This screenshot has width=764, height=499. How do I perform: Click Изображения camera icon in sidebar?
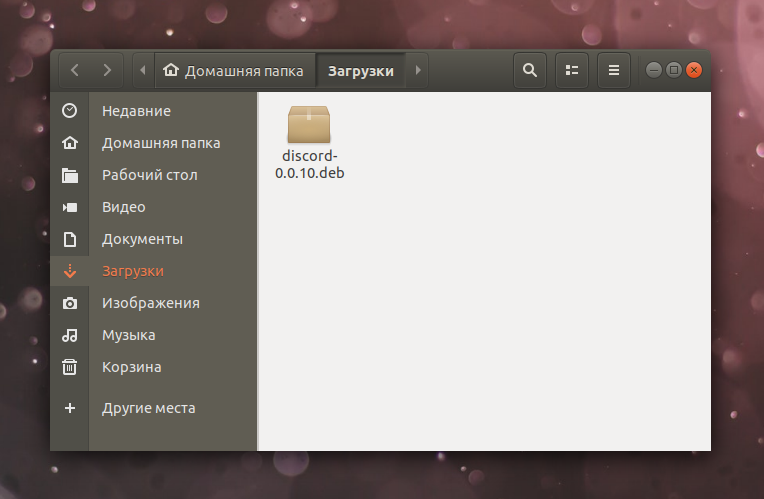[x=70, y=303]
